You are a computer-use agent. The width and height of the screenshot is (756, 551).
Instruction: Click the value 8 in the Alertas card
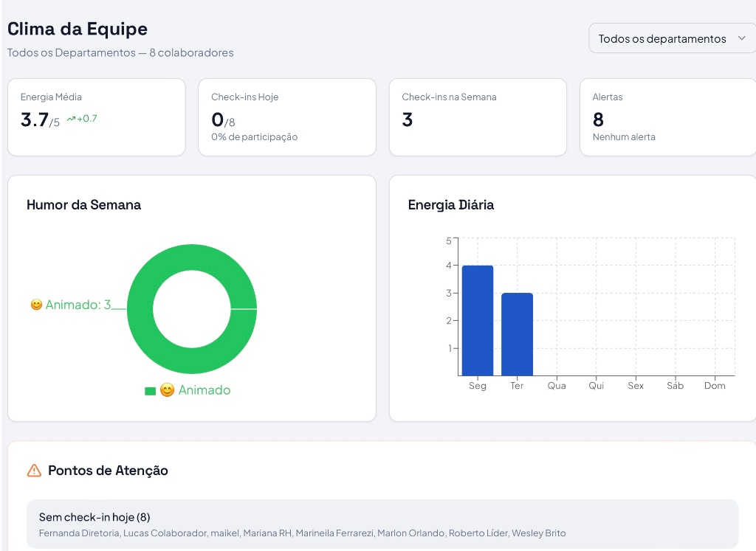click(x=598, y=119)
